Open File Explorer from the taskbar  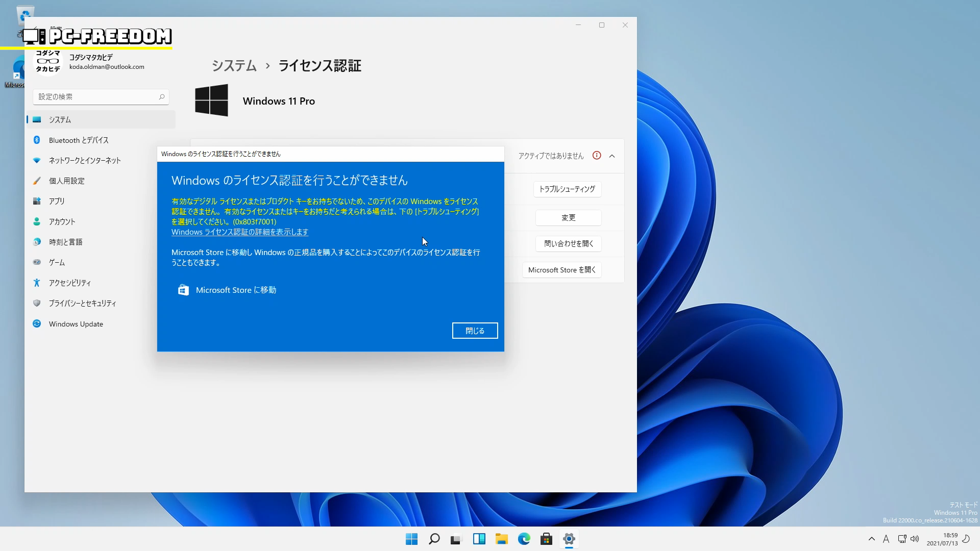pyautogui.click(x=501, y=539)
